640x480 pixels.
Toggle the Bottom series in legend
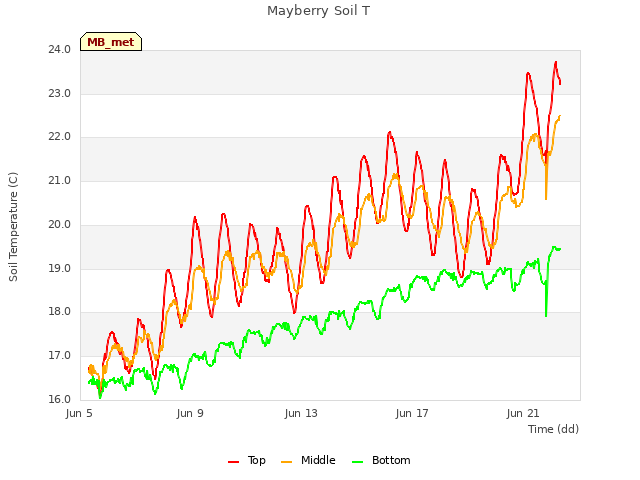pyautogui.click(x=381, y=460)
